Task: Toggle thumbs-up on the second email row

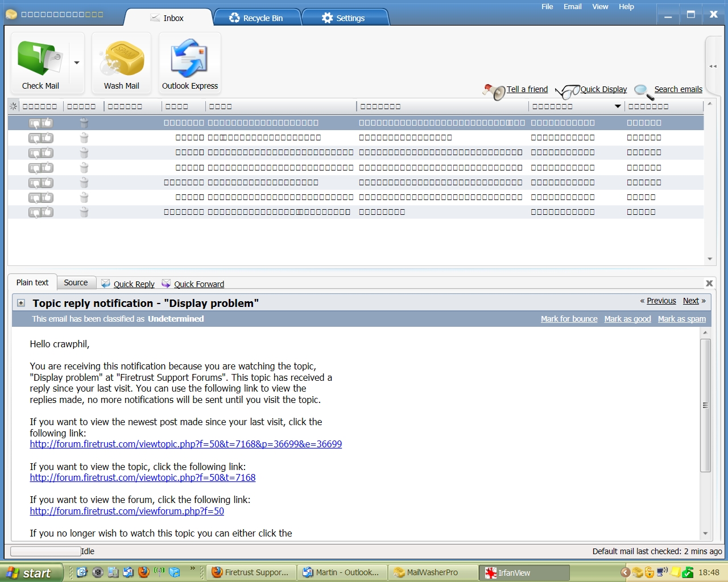Action: click(x=47, y=138)
